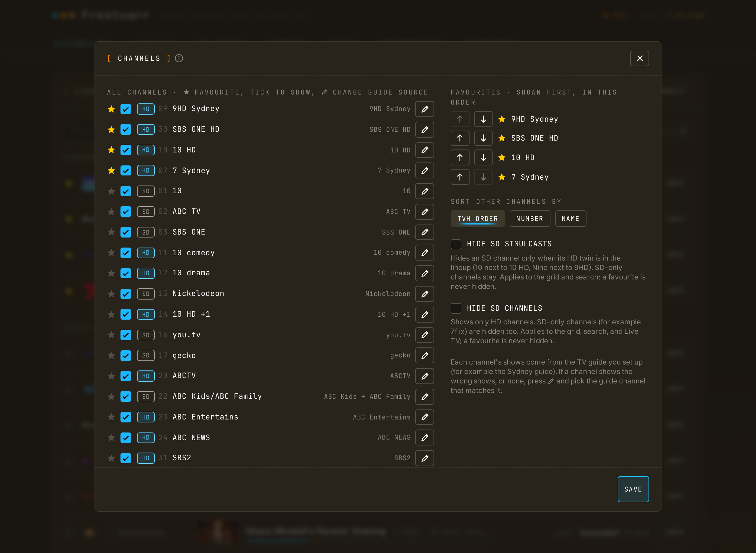Move SBS ONE HD down in favourites
756x553 pixels.
[483, 138]
